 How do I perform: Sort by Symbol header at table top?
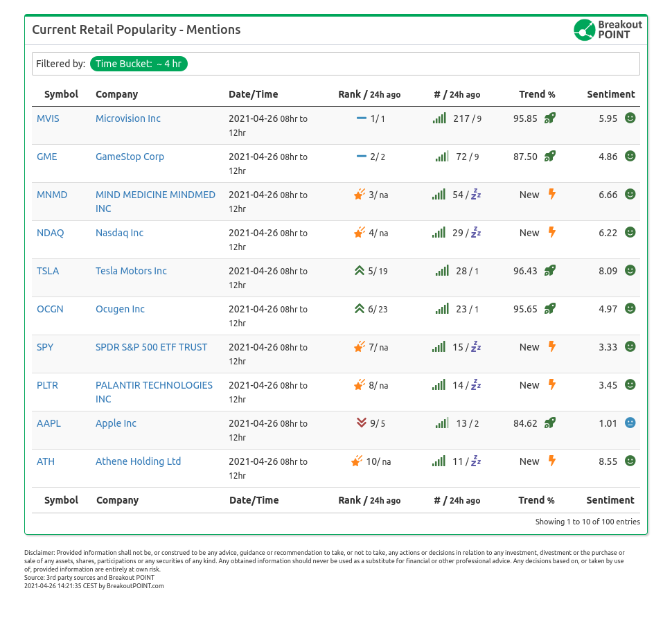(61, 94)
